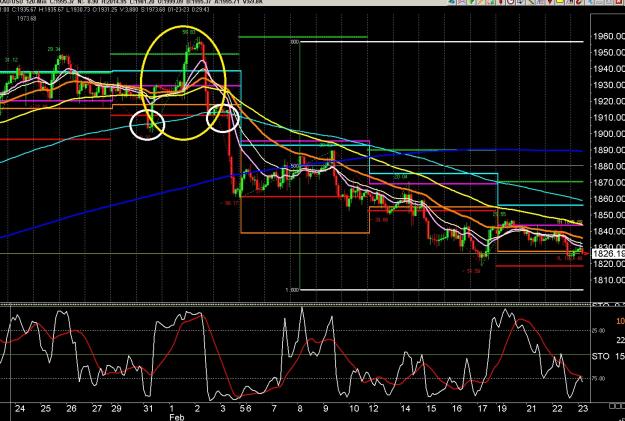
Task: Click the 1973.68 label below header
Action: tap(27, 18)
